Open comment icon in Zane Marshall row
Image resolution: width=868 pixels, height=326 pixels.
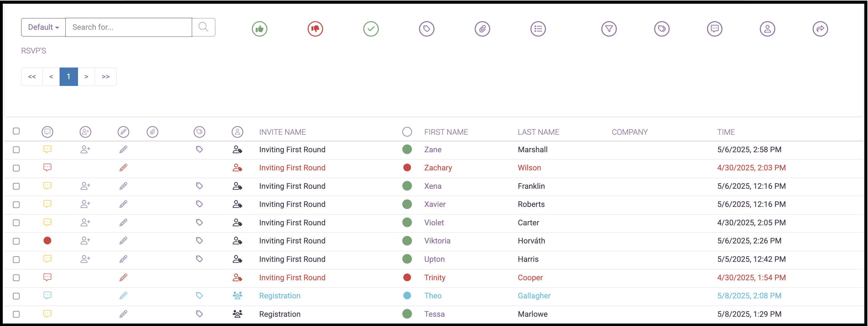pyautogui.click(x=48, y=149)
